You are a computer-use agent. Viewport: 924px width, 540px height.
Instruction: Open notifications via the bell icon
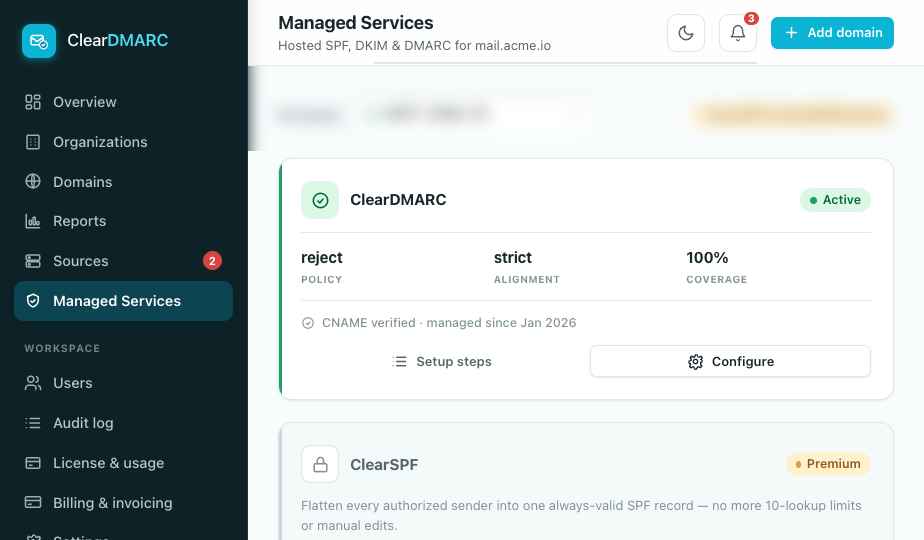tap(738, 33)
